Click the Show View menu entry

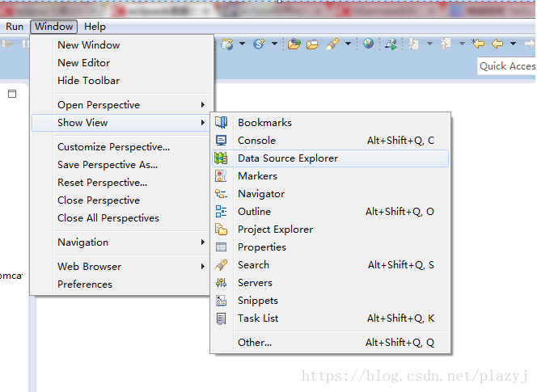pos(121,123)
